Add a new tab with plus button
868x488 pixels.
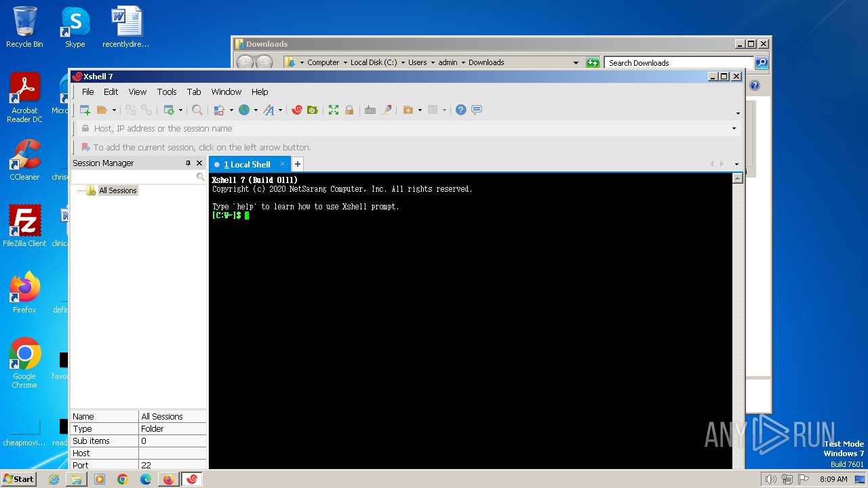coord(297,164)
